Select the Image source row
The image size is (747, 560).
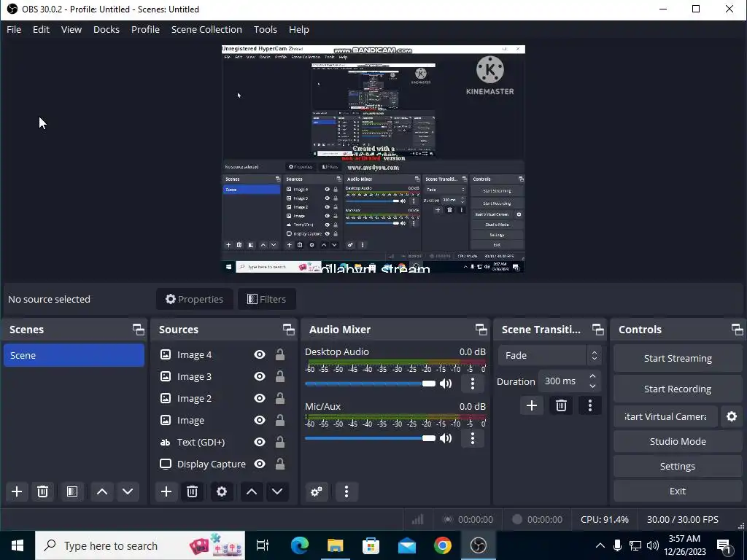[x=223, y=421]
